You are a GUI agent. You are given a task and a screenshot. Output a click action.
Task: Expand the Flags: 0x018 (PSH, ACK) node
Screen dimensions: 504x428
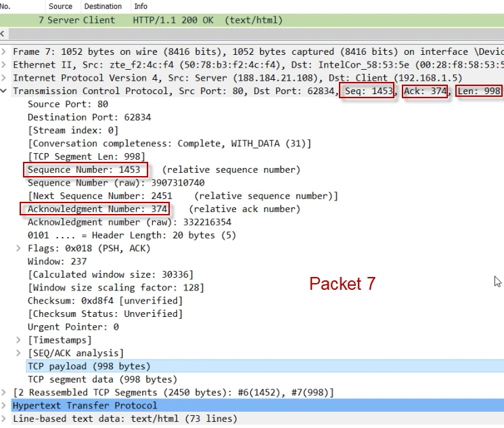pyautogui.click(x=19, y=249)
